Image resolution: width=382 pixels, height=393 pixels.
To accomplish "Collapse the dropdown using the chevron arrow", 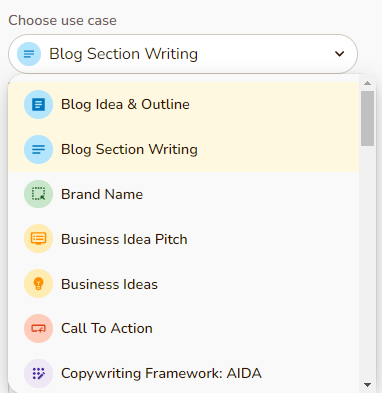I will (x=339, y=54).
